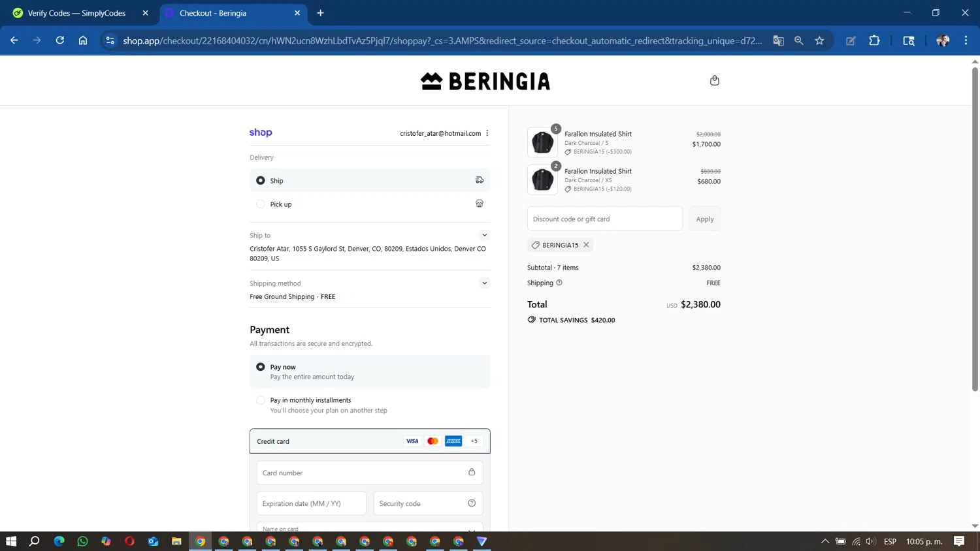Viewport: 980px width, 551px height.
Task: Click the Discount code or gift card field
Action: tap(605, 219)
